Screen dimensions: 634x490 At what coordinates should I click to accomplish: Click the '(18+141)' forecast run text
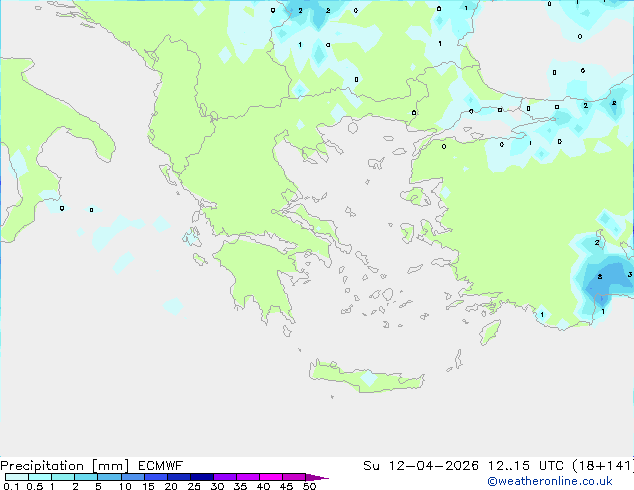tap(603, 466)
